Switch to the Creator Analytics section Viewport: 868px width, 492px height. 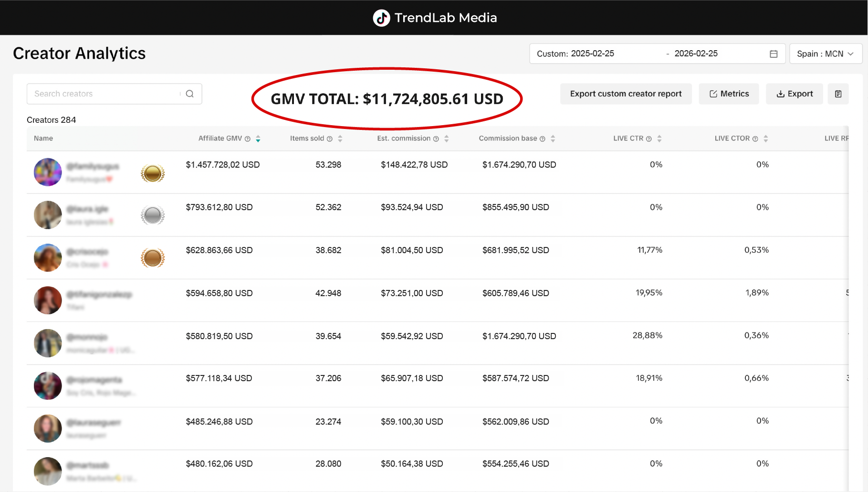[79, 53]
